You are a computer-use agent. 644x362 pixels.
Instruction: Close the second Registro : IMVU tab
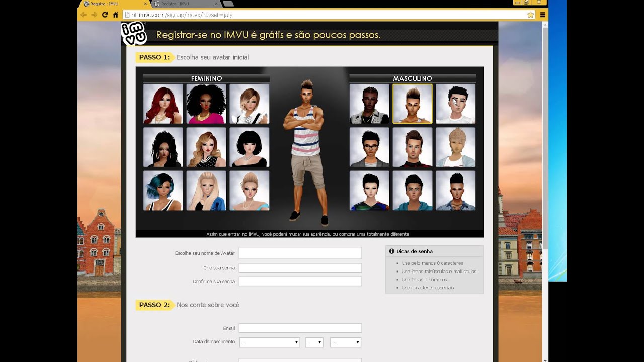click(216, 4)
